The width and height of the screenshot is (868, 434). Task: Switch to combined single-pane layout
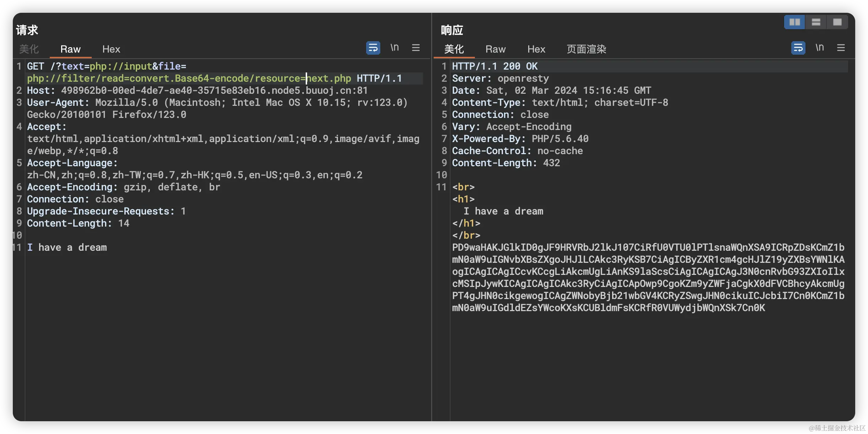[x=837, y=22]
